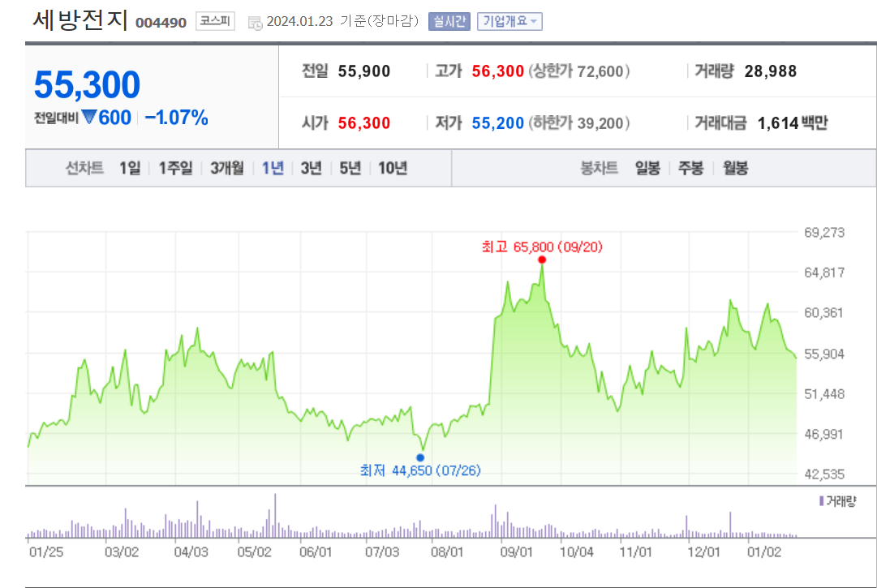The width and height of the screenshot is (877, 588).
Task: Click the 세방전지 stock name title
Action: (80, 20)
